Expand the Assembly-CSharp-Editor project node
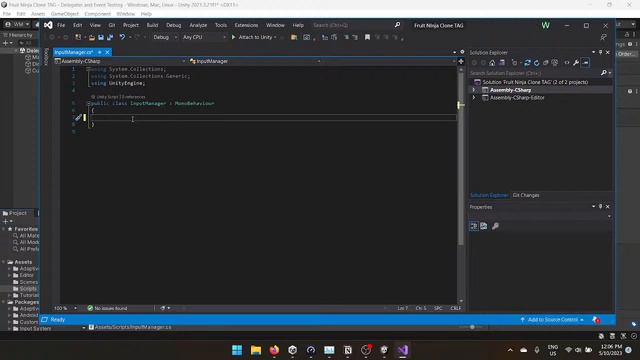Image resolution: width=640 pixels, height=360 pixels. pyautogui.click(x=474, y=98)
